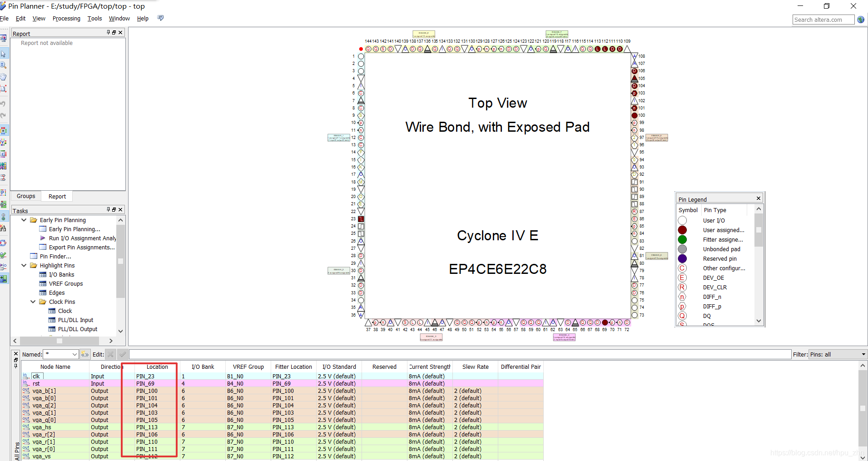Click the I/O Standard column header
Image resolution: width=868 pixels, height=461 pixels.
(339, 367)
